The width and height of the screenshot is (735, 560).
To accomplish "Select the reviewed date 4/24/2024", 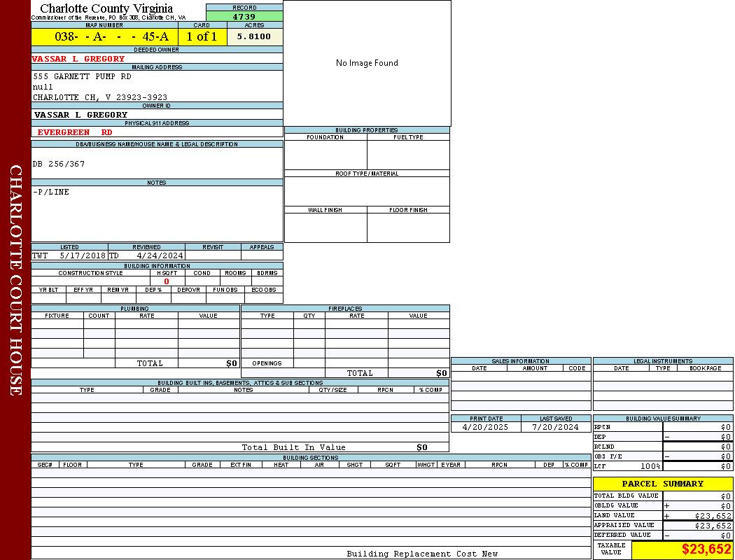I will coord(160,256).
